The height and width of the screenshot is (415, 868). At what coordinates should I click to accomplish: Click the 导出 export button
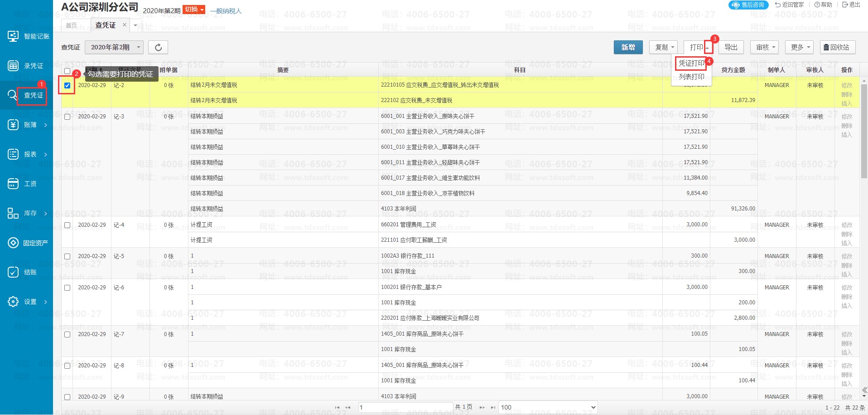point(731,47)
